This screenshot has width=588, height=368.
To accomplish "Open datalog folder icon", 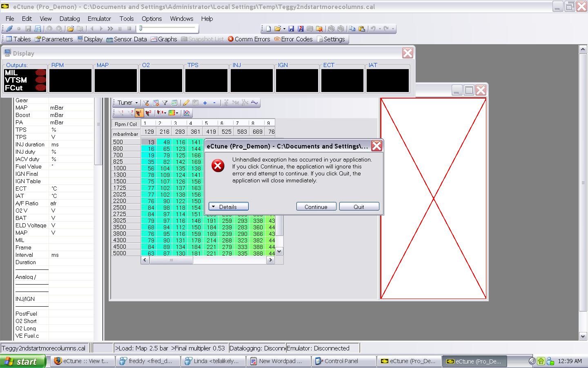I will coord(70,29).
